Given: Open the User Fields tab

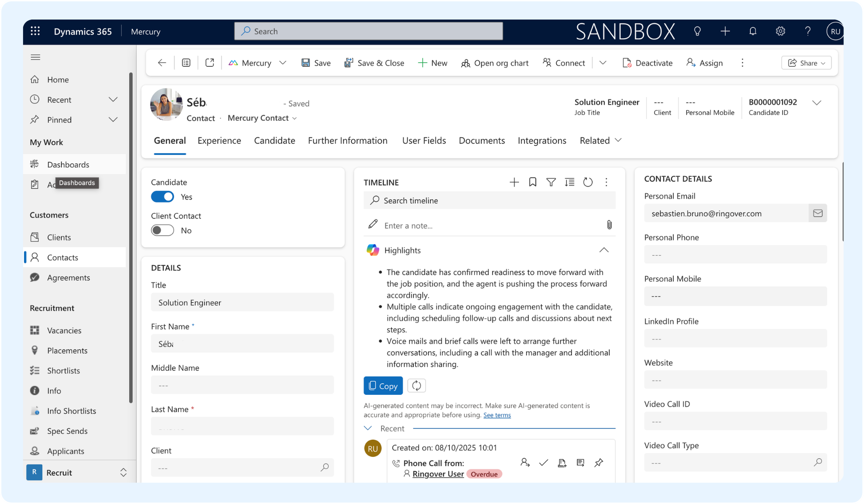Looking at the screenshot, I should click(424, 141).
